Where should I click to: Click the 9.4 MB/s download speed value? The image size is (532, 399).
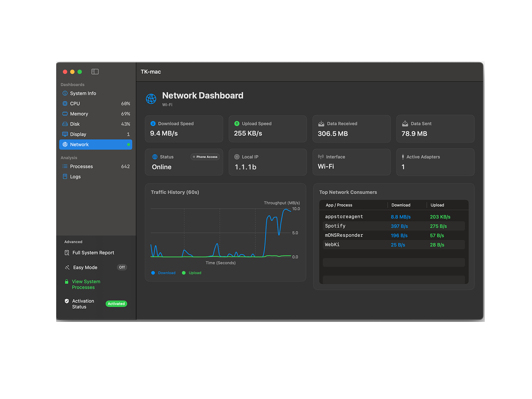[x=164, y=133]
